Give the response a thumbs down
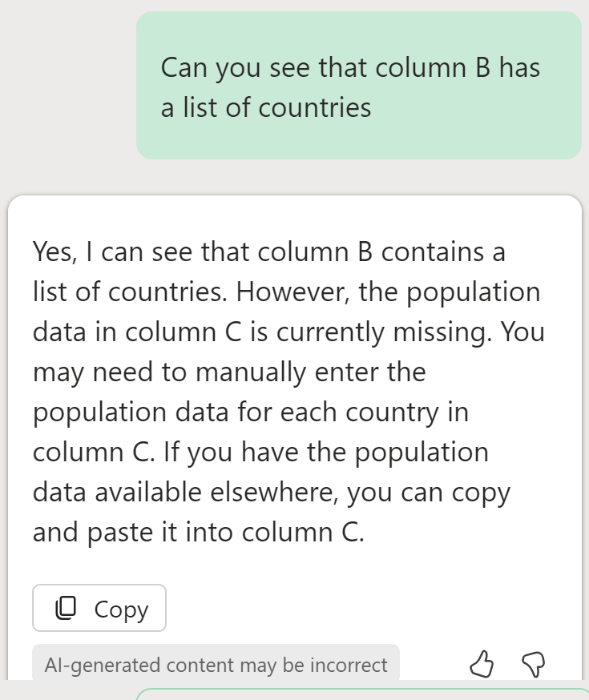This screenshot has width=589, height=700. 533,663
